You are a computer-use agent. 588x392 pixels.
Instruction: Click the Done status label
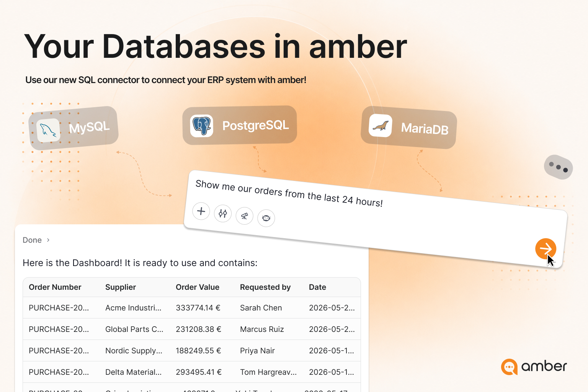(32, 240)
